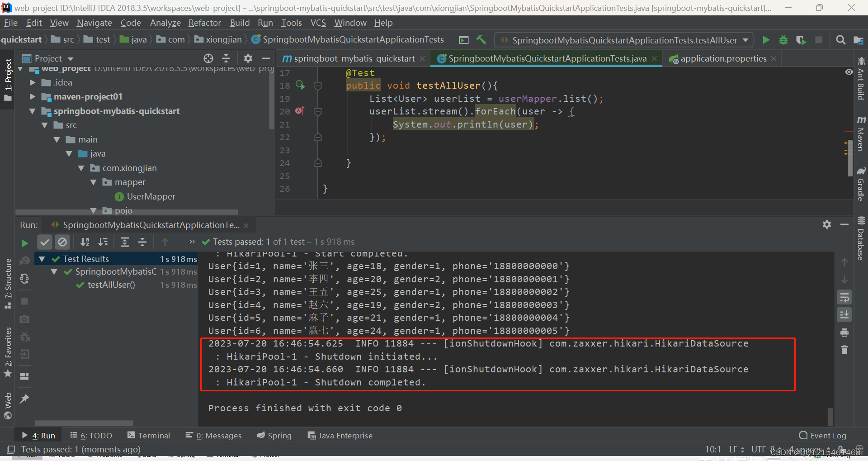The height and width of the screenshot is (461, 868).
Task: Click Scroll to end of console icon
Action: point(844,315)
